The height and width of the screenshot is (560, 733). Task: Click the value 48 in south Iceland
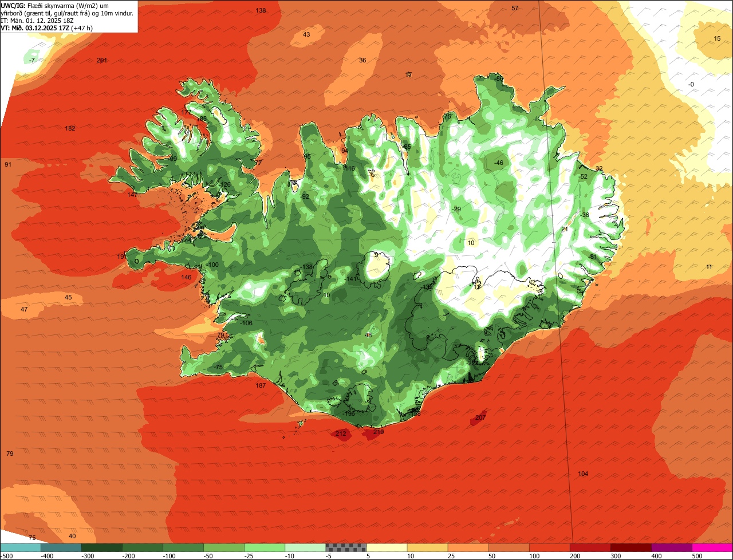click(x=368, y=335)
